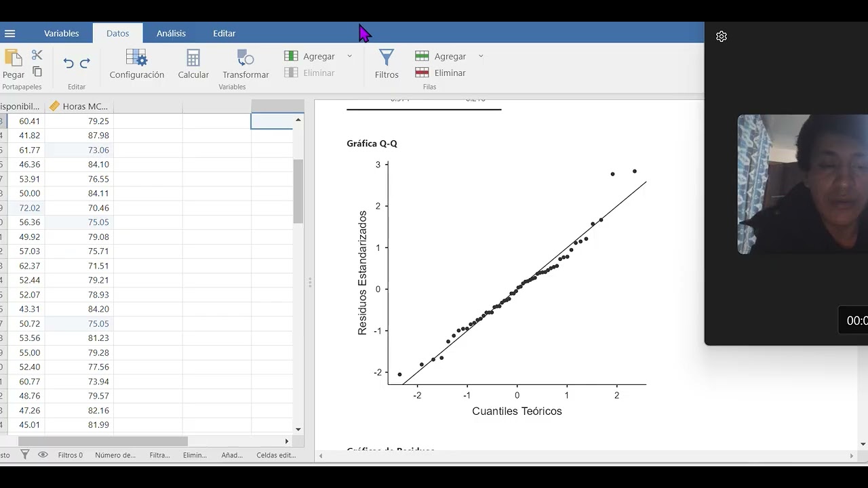Open the Filtros funnel tool
Image resolution: width=868 pixels, height=488 pixels.
pos(387,64)
